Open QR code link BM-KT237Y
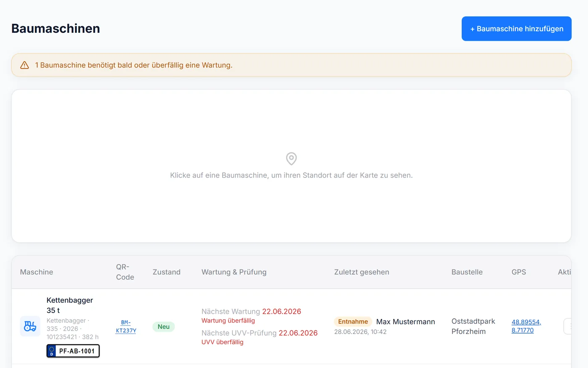This screenshot has width=588, height=368. tap(126, 326)
